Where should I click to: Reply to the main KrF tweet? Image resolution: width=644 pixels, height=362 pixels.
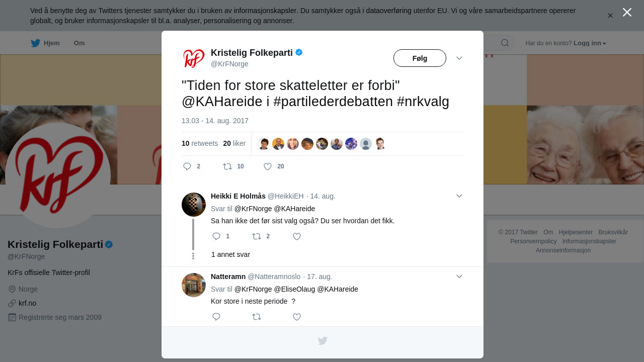[x=187, y=166]
